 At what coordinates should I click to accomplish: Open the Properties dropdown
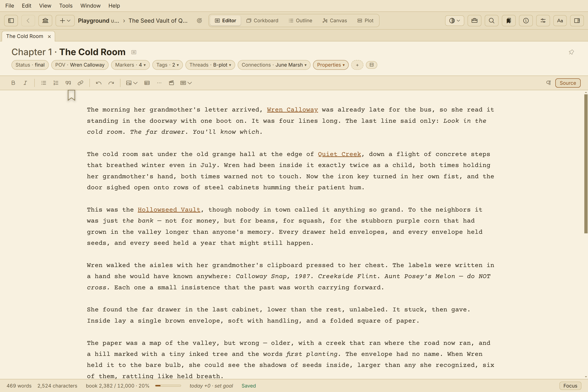[331, 65]
